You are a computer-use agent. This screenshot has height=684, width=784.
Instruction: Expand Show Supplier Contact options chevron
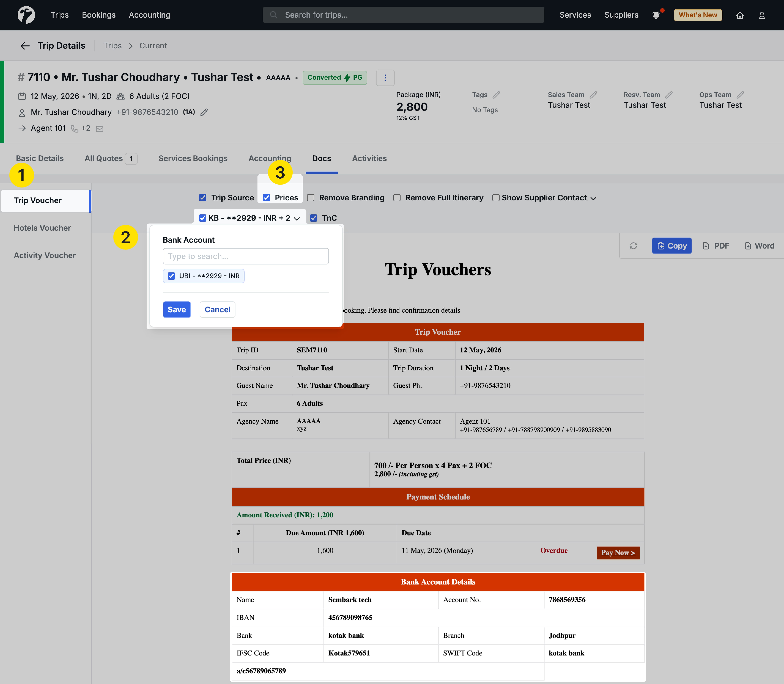[x=593, y=198]
